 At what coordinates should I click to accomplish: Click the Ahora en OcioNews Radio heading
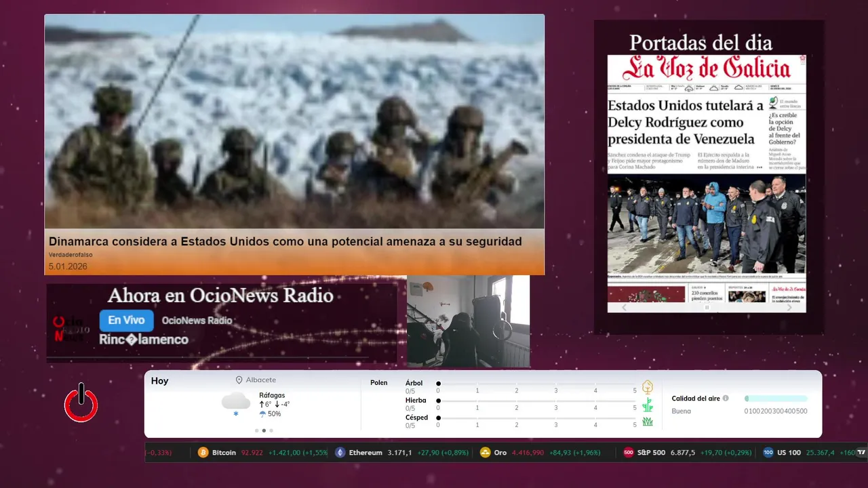(x=220, y=296)
